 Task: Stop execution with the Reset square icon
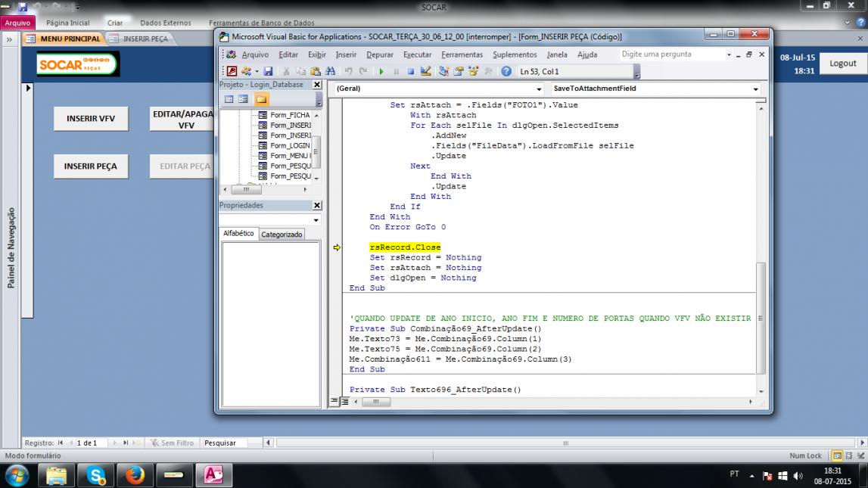[411, 71]
